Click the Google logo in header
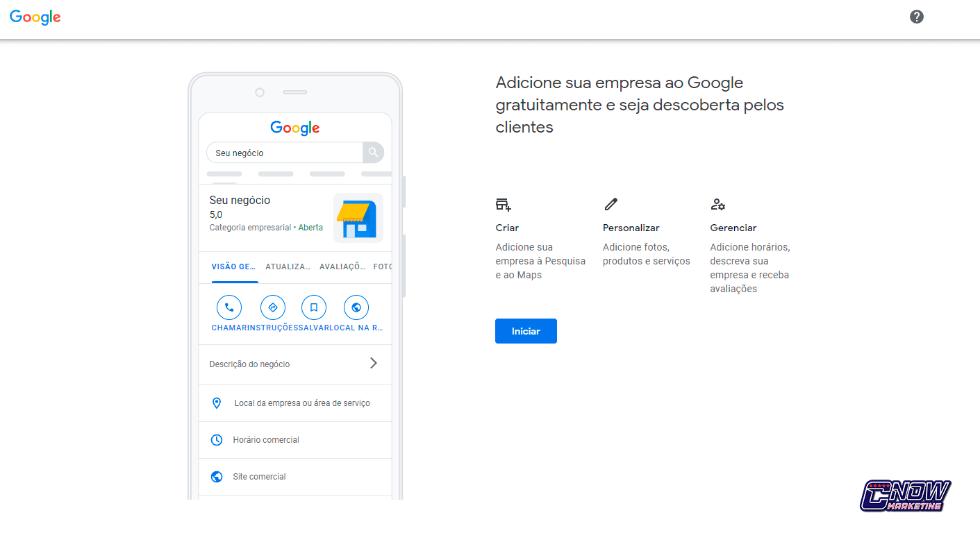Screen dimensions: 980x533 pyautogui.click(x=35, y=17)
